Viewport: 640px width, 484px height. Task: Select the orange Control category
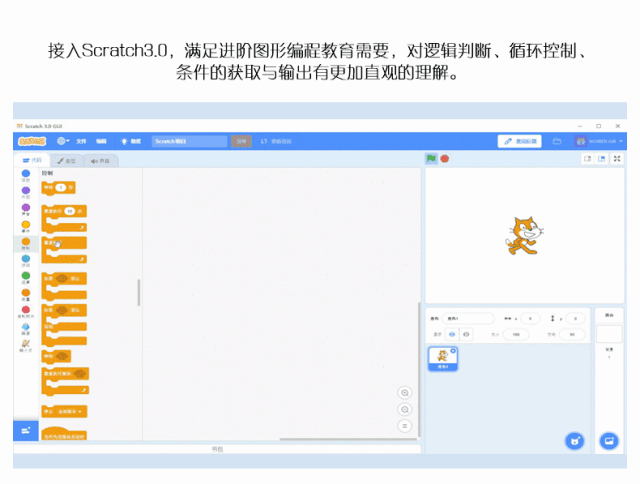point(26,244)
